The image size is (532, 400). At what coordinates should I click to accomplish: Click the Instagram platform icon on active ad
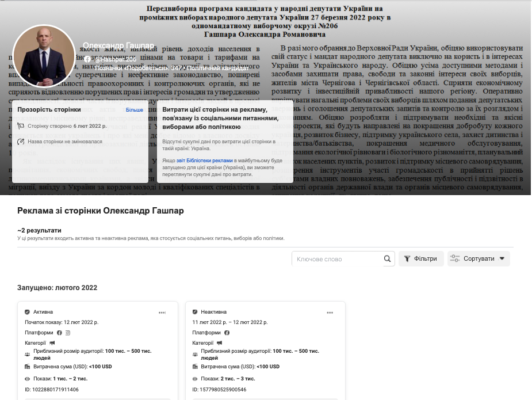[68, 333]
